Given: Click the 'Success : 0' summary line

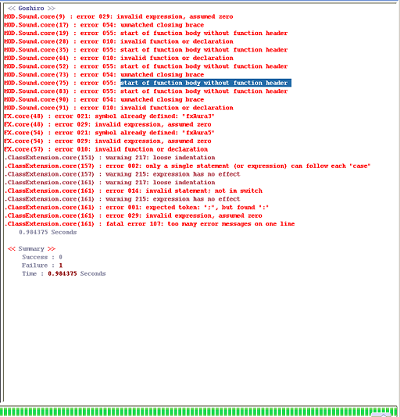Looking at the screenshot, I should [42, 257].
